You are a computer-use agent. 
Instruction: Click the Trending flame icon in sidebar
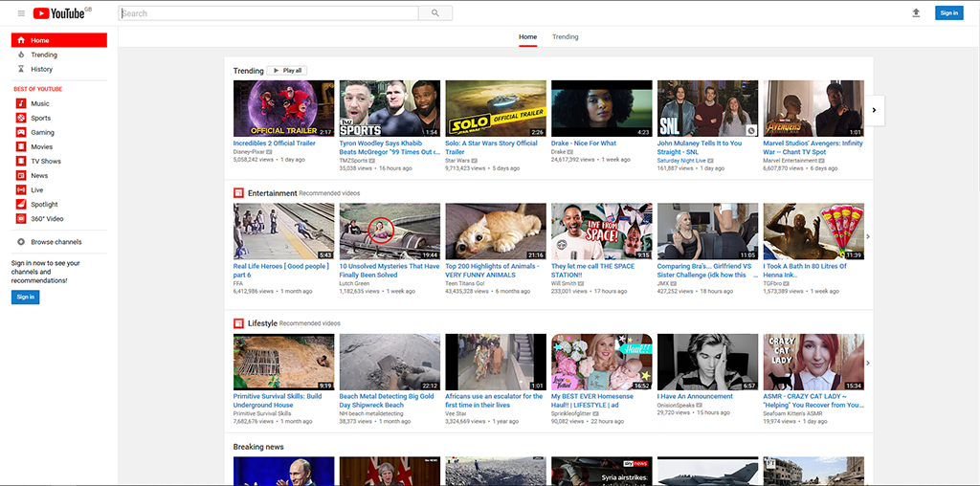(21, 55)
